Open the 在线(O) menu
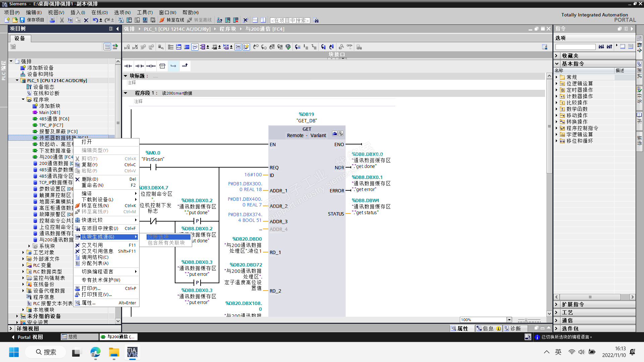The height and width of the screenshot is (362, 644). click(x=99, y=12)
